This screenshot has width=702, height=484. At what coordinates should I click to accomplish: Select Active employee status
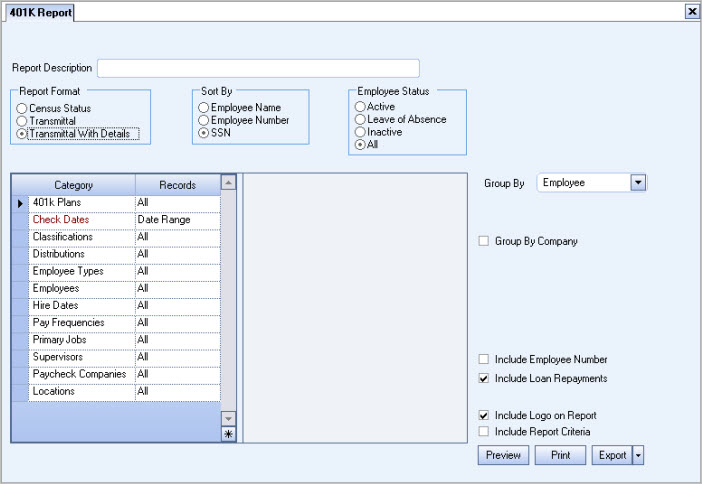tap(360, 107)
